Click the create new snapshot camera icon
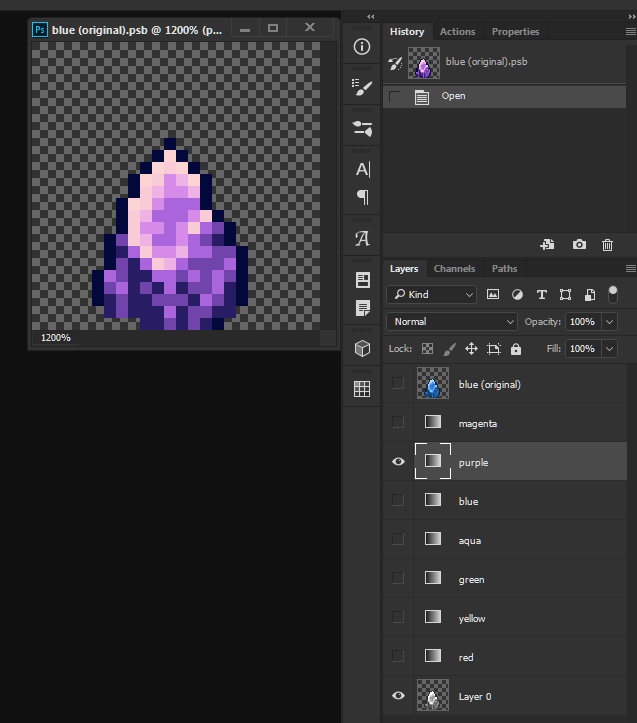This screenshot has width=637, height=723. click(579, 244)
